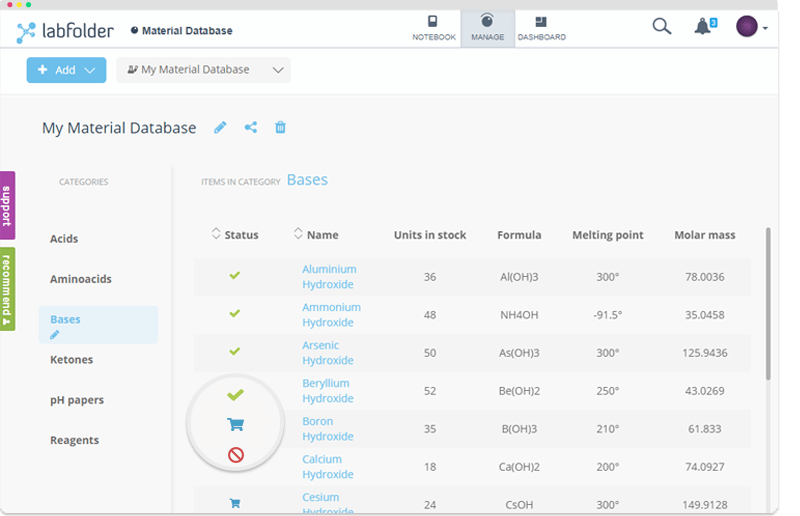800x516 pixels.
Task: Select the Bases category
Action: click(x=98, y=325)
